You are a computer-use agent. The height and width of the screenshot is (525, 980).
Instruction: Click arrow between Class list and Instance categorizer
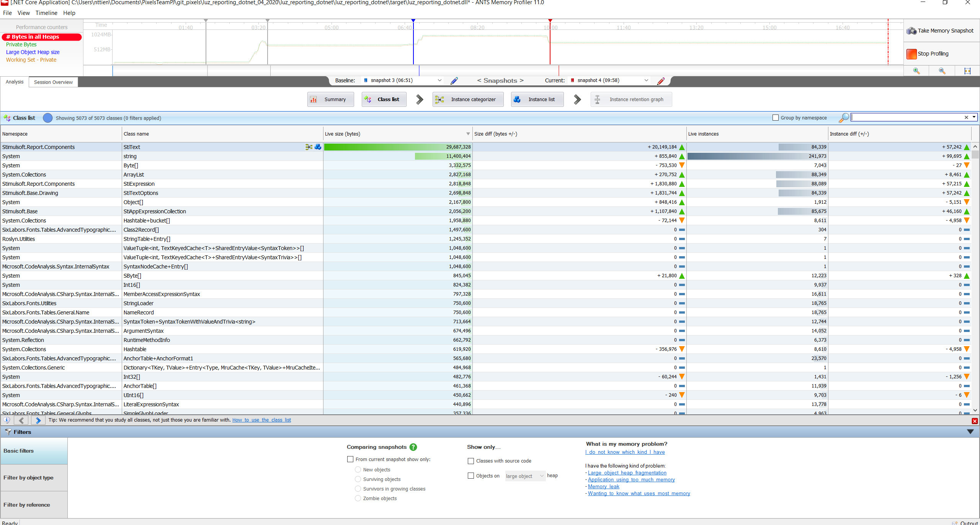pyautogui.click(x=420, y=100)
